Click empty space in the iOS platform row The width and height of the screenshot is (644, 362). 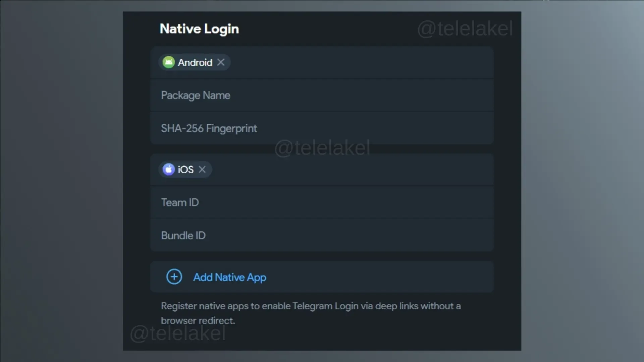click(352, 170)
